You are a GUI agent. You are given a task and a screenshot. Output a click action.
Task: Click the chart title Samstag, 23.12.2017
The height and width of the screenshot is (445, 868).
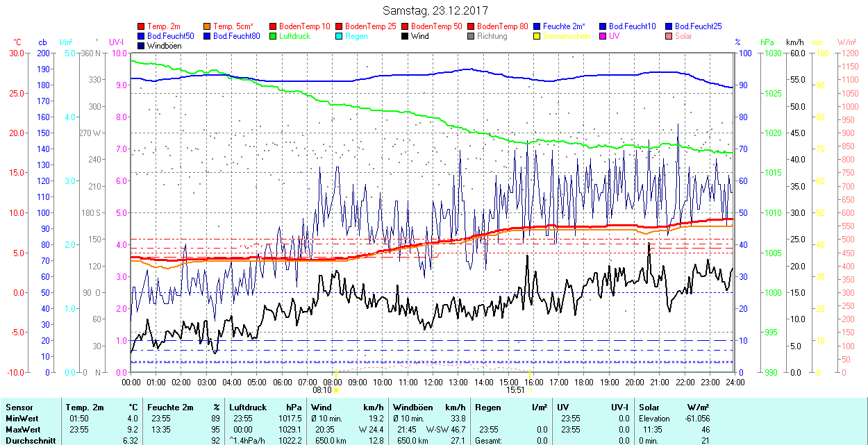tap(435, 11)
